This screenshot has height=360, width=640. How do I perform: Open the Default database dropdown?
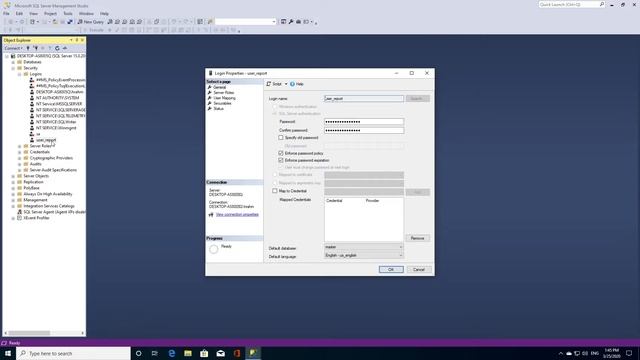400,247
